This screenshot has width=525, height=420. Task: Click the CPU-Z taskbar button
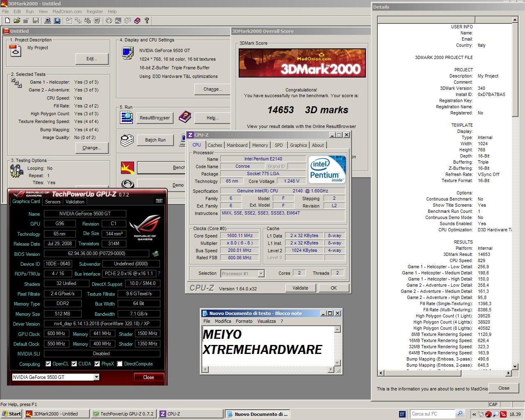tap(191, 414)
